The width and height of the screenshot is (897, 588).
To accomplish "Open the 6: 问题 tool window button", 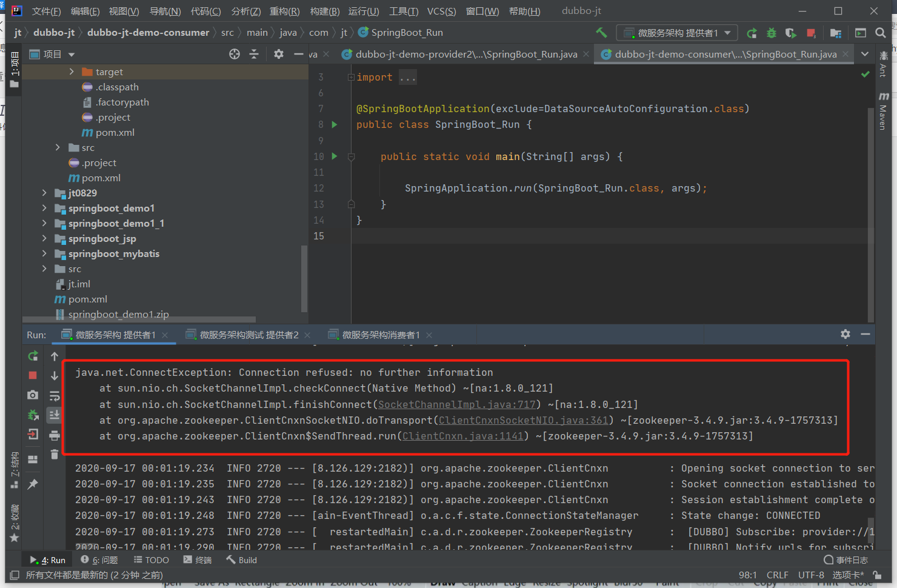I will pyautogui.click(x=99, y=560).
